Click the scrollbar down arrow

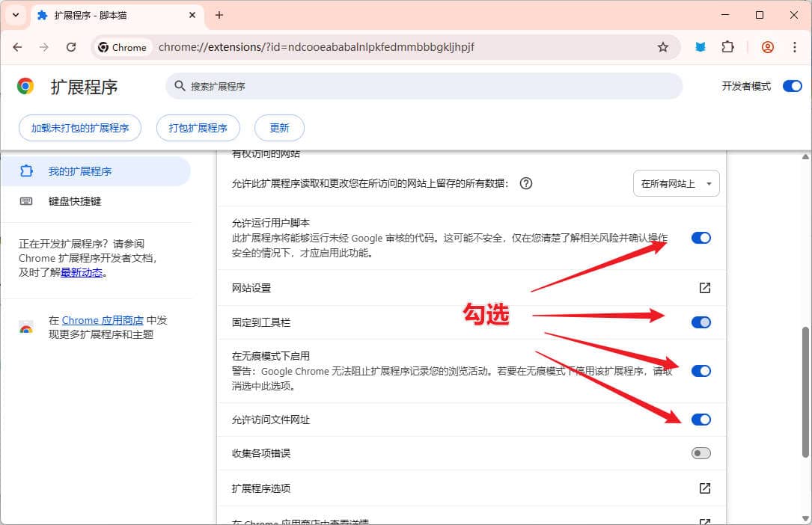click(x=805, y=518)
